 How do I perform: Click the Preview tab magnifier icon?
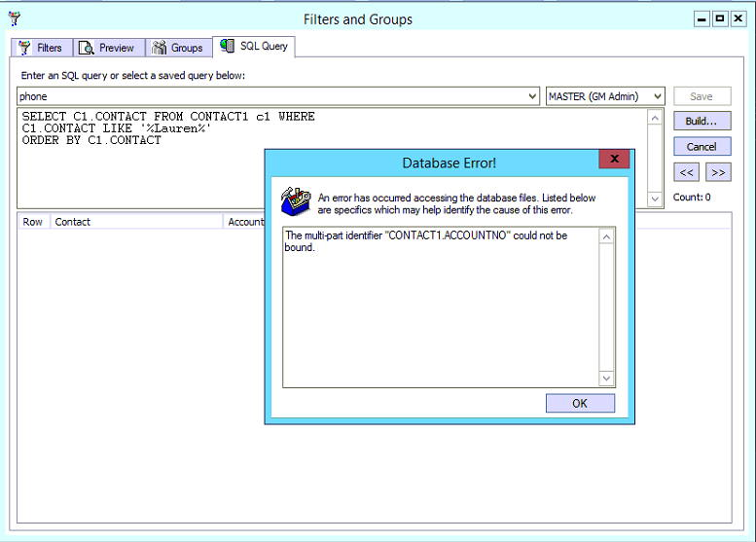coord(86,48)
